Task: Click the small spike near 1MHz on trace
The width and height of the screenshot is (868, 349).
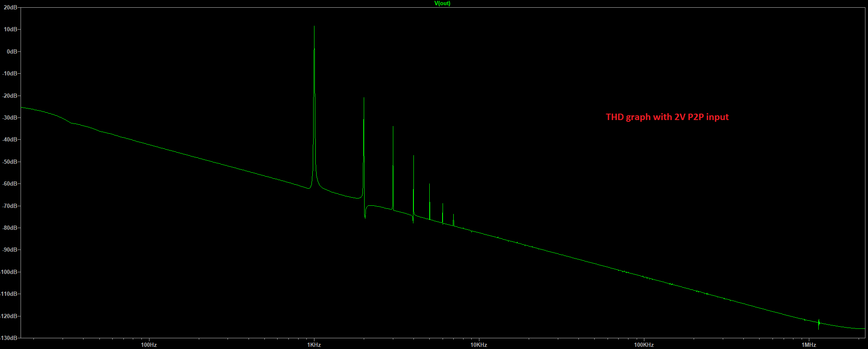Action: pyautogui.click(x=819, y=324)
